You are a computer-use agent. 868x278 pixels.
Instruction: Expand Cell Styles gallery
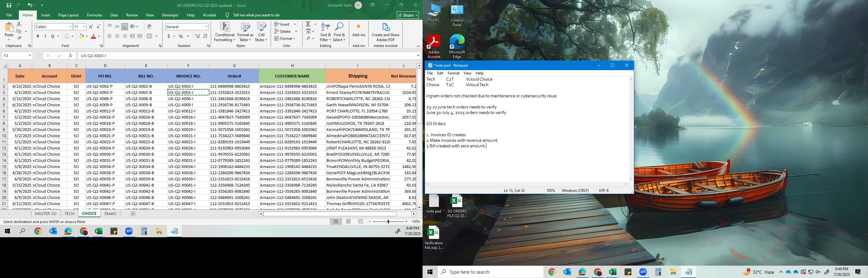(x=261, y=32)
